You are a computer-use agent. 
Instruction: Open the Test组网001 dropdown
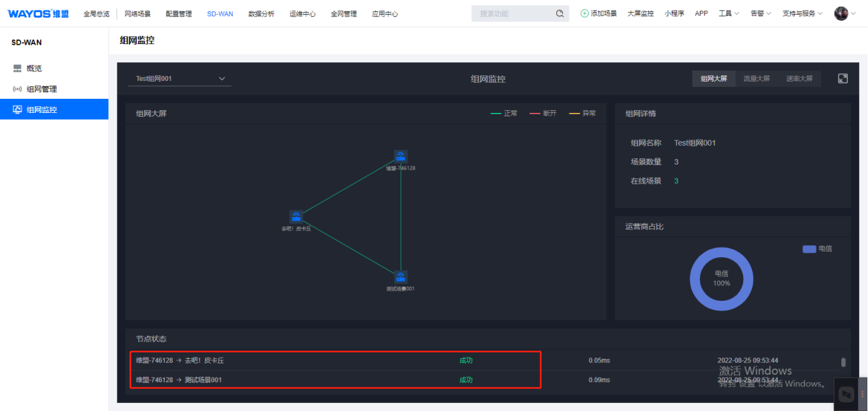(180, 78)
